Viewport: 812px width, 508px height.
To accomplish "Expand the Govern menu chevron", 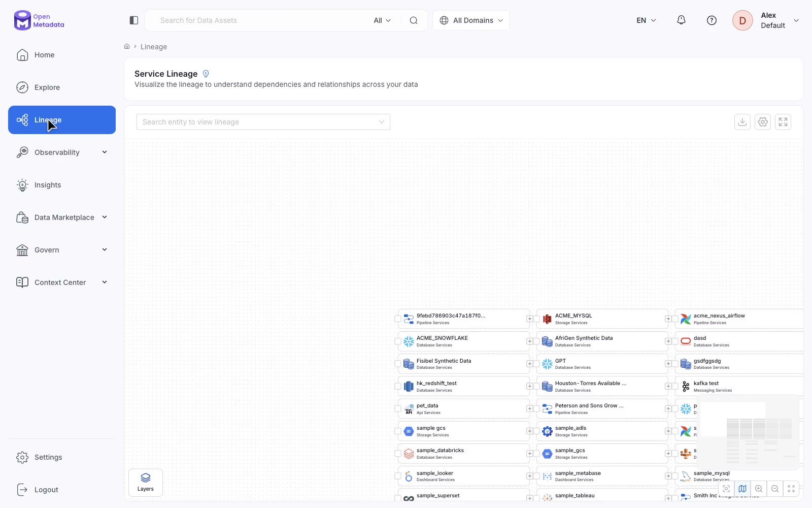I will [105, 249].
